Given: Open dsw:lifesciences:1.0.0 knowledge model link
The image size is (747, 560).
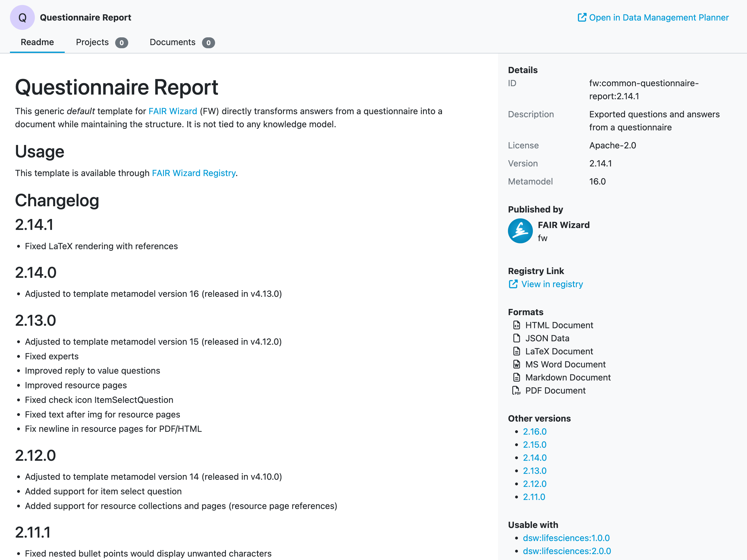Looking at the screenshot, I should (x=566, y=538).
